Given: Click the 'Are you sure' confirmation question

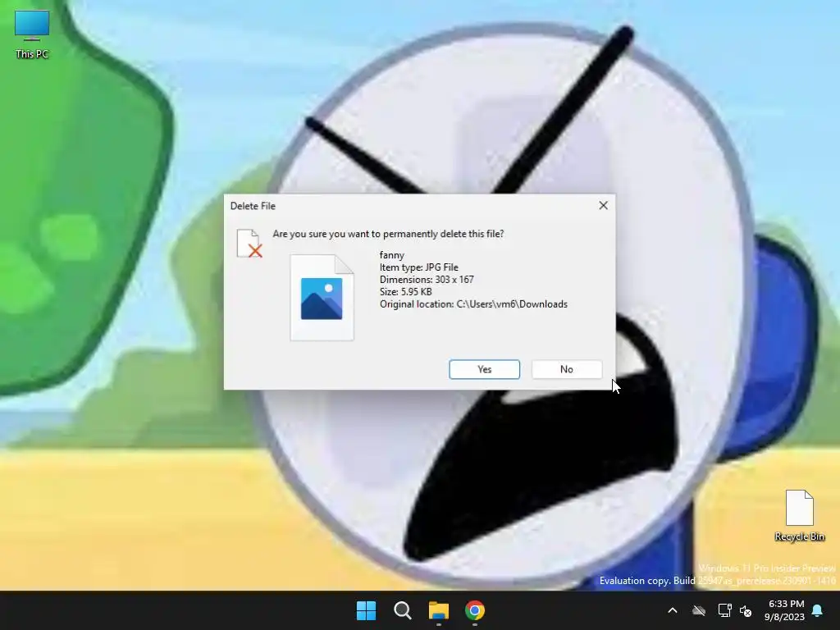Looking at the screenshot, I should point(388,234).
